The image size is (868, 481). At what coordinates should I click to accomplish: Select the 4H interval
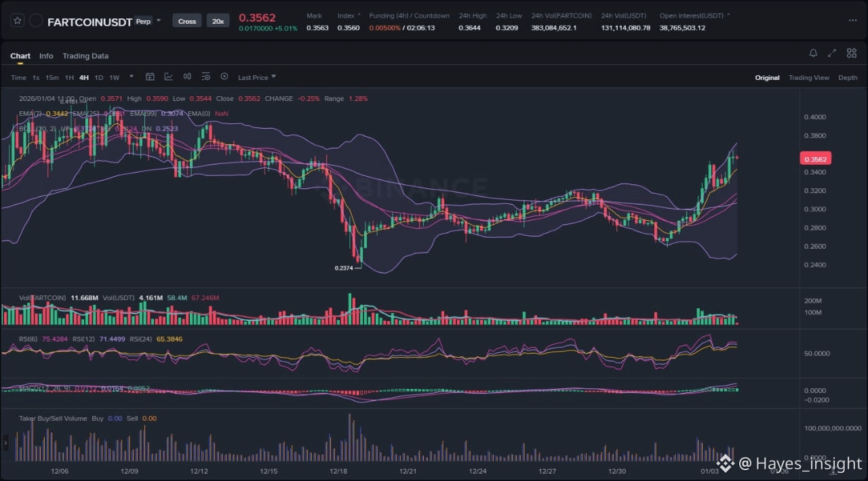84,77
